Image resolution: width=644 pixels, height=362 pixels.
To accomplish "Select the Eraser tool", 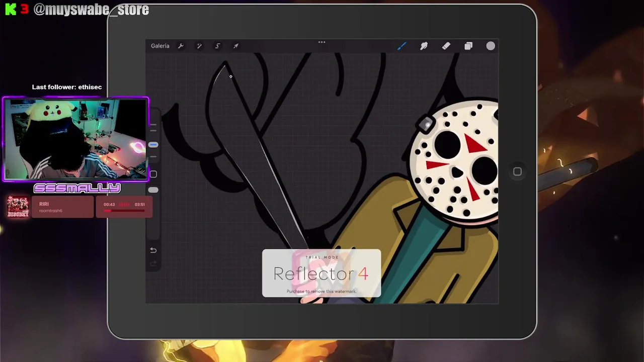I will [x=446, y=46].
